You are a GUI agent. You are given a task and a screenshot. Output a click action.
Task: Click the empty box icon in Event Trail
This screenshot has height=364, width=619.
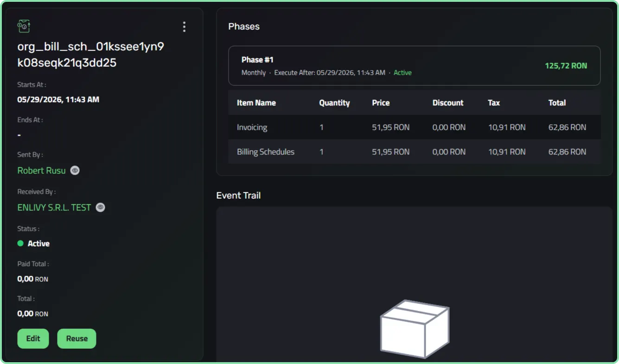click(x=415, y=329)
